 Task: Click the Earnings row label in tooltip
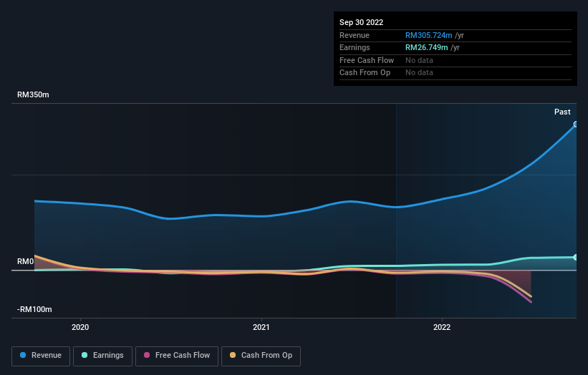coord(355,47)
